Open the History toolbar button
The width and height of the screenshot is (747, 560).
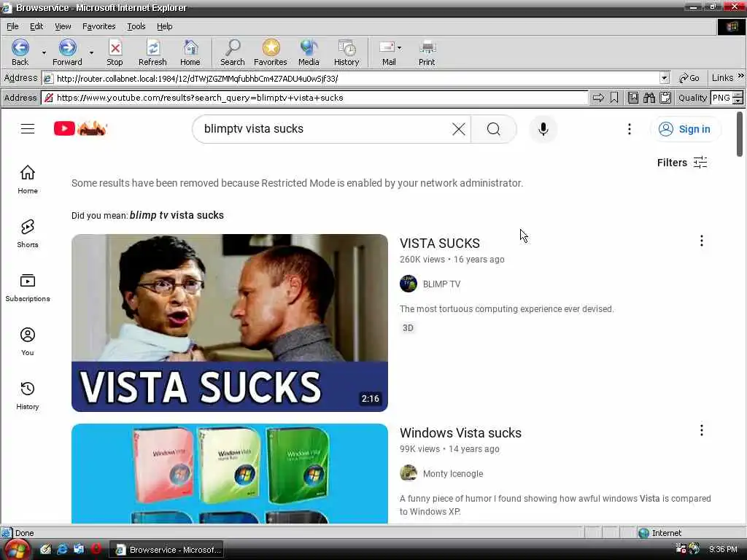(x=347, y=52)
